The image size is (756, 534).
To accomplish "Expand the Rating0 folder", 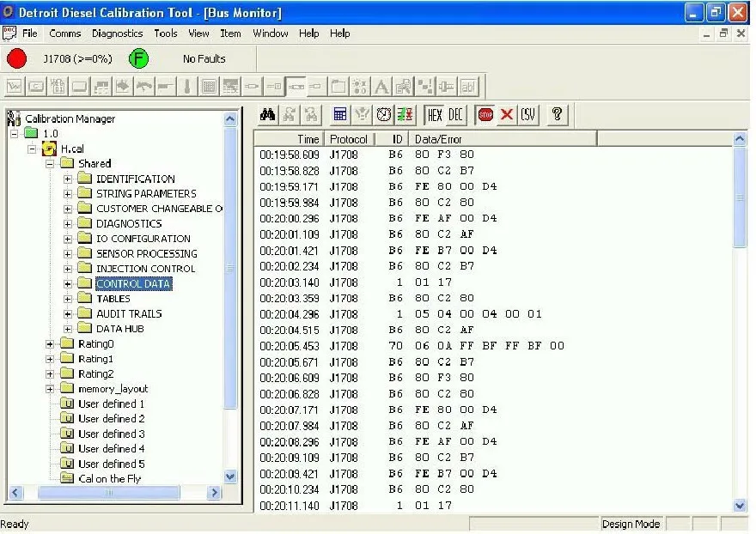I will [50, 344].
